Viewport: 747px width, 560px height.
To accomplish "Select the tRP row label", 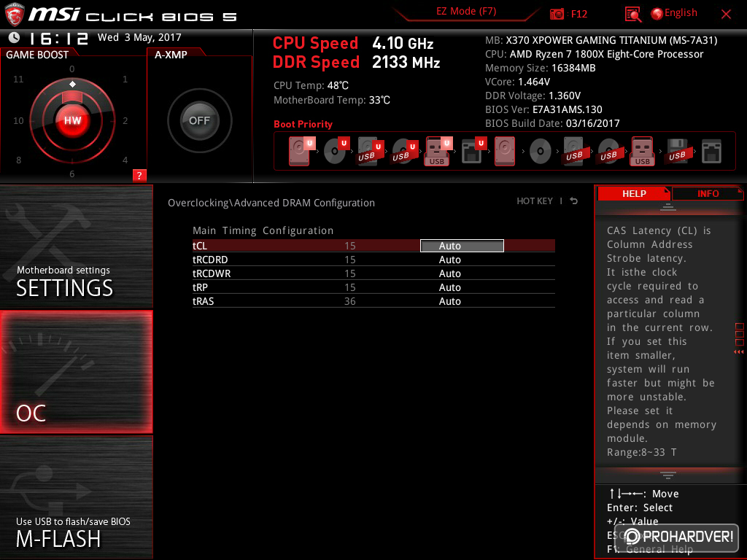I will pos(200,287).
